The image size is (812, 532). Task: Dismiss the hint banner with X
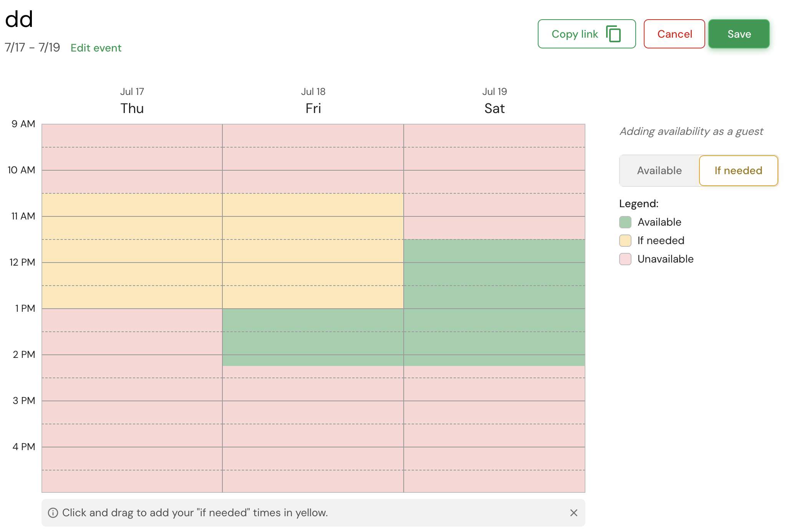click(x=573, y=513)
